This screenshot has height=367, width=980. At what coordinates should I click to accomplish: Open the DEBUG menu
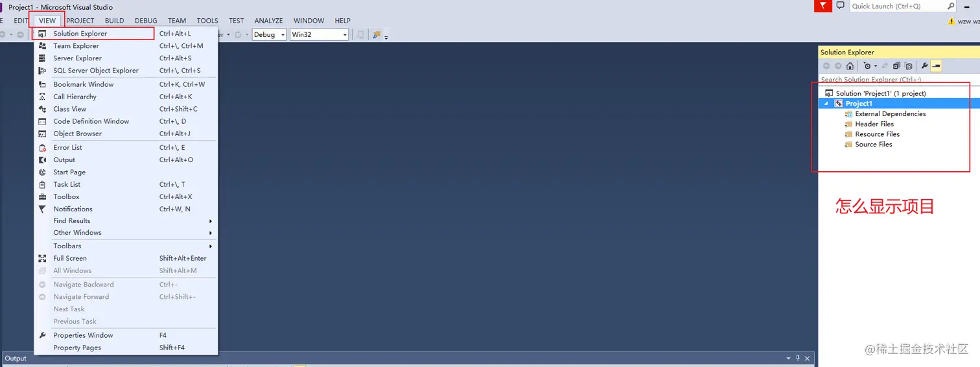pyautogui.click(x=146, y=21)
